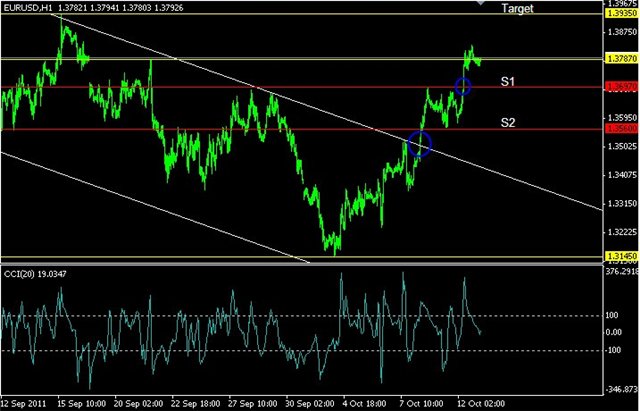Click the EURUSD,H1 chart title text
This screenshot has height=411, width=640.
[x=26, y=8]
